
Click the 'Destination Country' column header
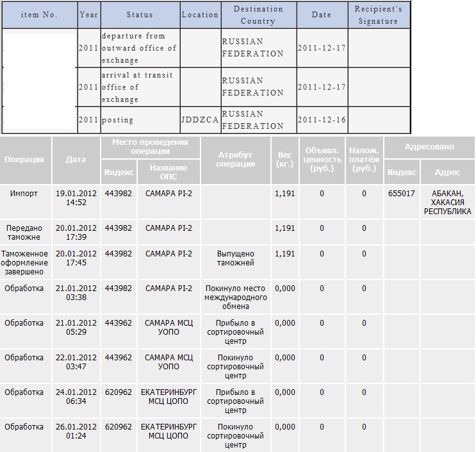[x=259, y=15]
